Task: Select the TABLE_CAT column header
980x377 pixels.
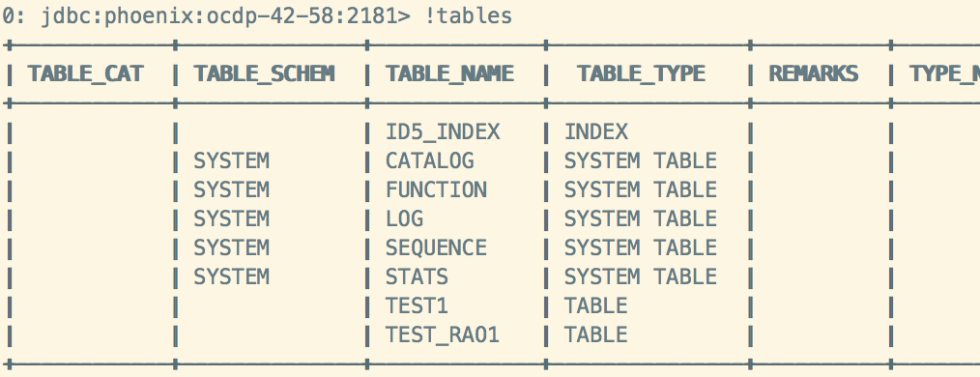Action: (86, 73)
